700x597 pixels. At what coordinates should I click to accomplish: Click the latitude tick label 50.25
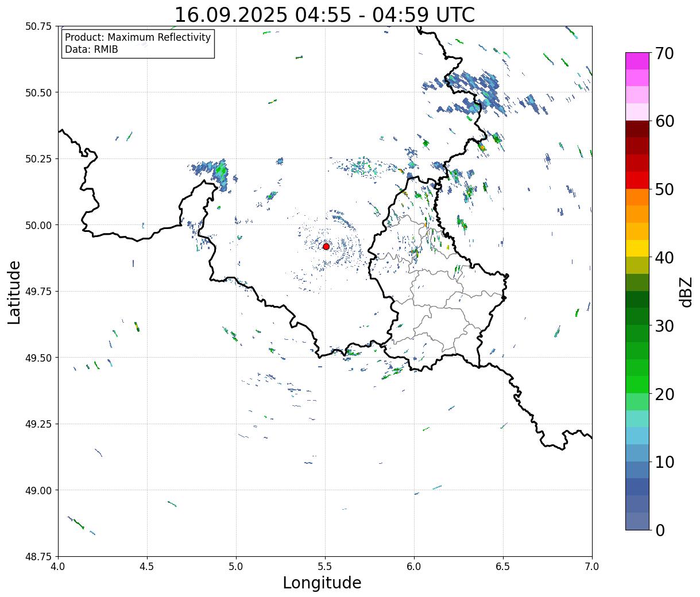coord(38,159)
